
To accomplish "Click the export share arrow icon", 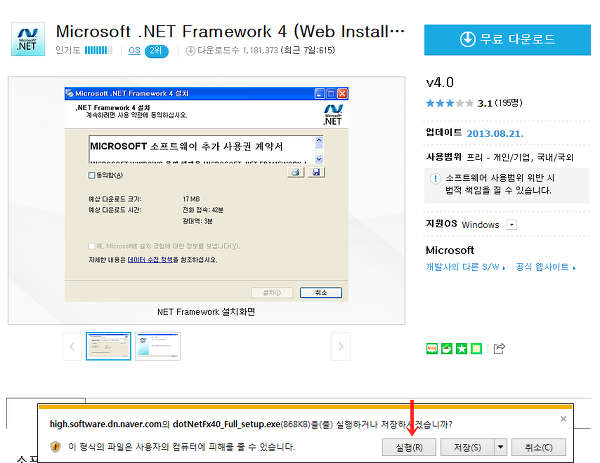I will [x=499, y=348].
